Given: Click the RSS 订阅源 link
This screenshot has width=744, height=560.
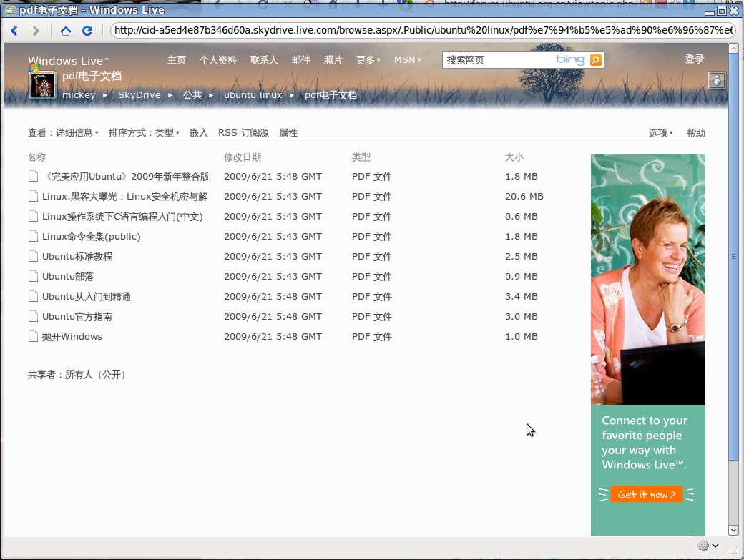Looking at the screenshot, I should coord(243,133).
